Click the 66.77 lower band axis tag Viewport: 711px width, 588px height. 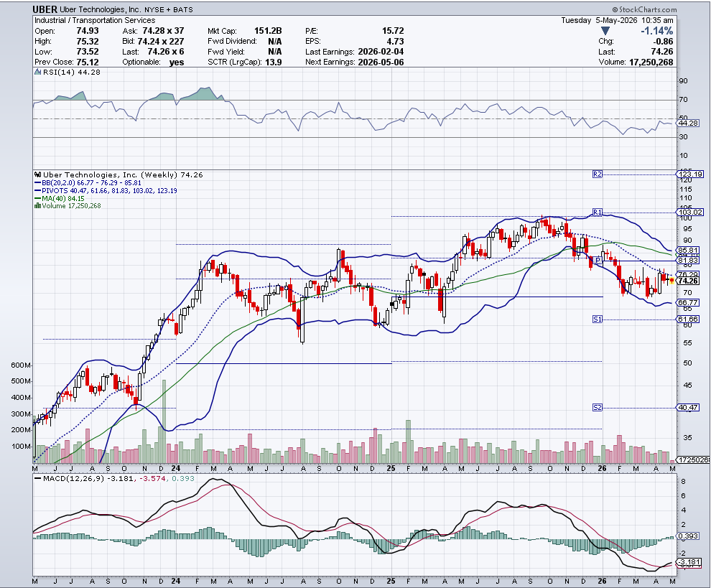pos(688,302)
